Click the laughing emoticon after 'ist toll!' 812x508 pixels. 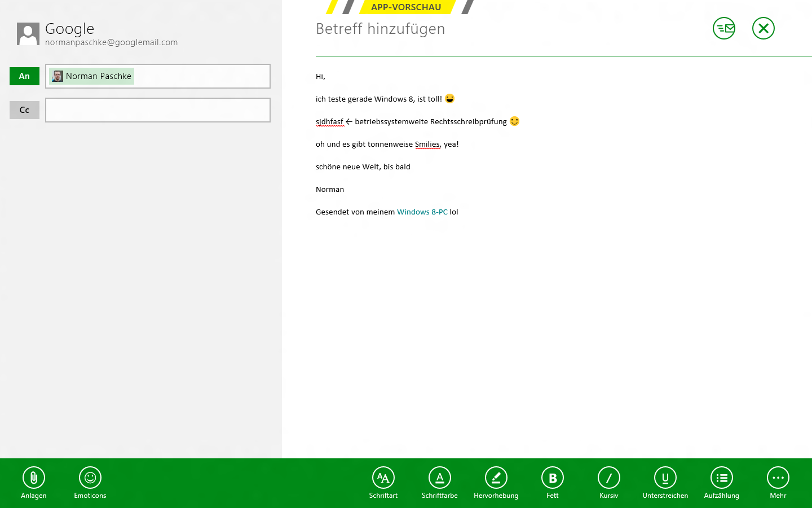click(449, 99)
